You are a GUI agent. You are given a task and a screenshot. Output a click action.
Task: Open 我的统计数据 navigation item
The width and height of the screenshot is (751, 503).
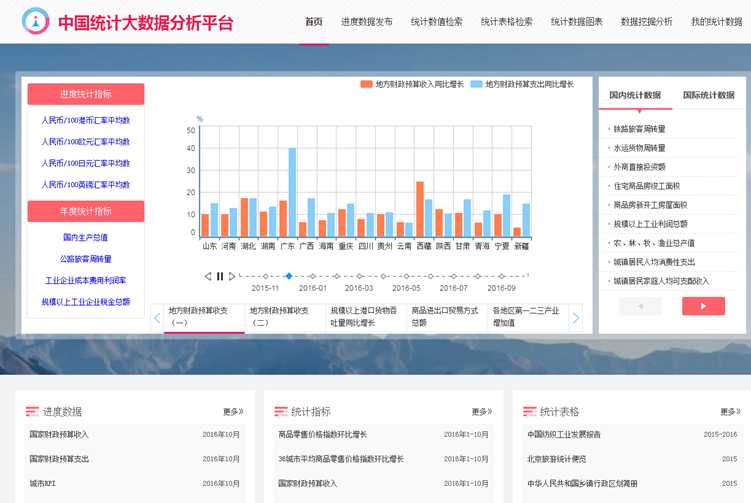pyautogui.click(x=717, y=22)
